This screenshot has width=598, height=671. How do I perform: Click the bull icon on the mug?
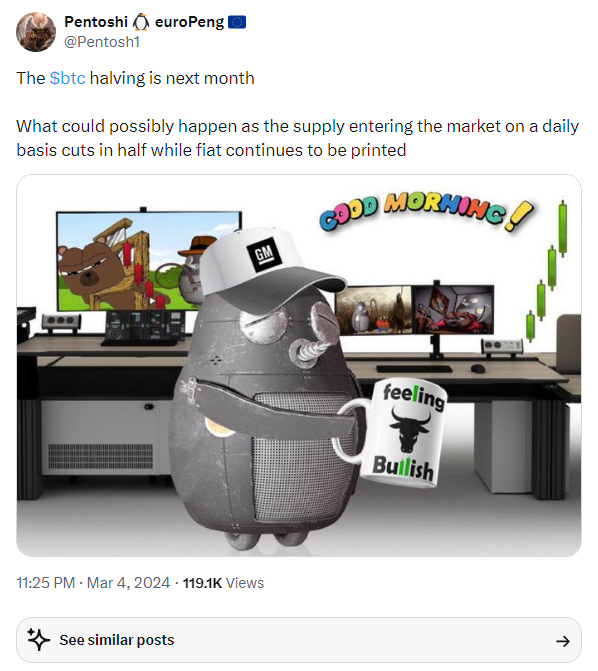click(x=410, y=428)
